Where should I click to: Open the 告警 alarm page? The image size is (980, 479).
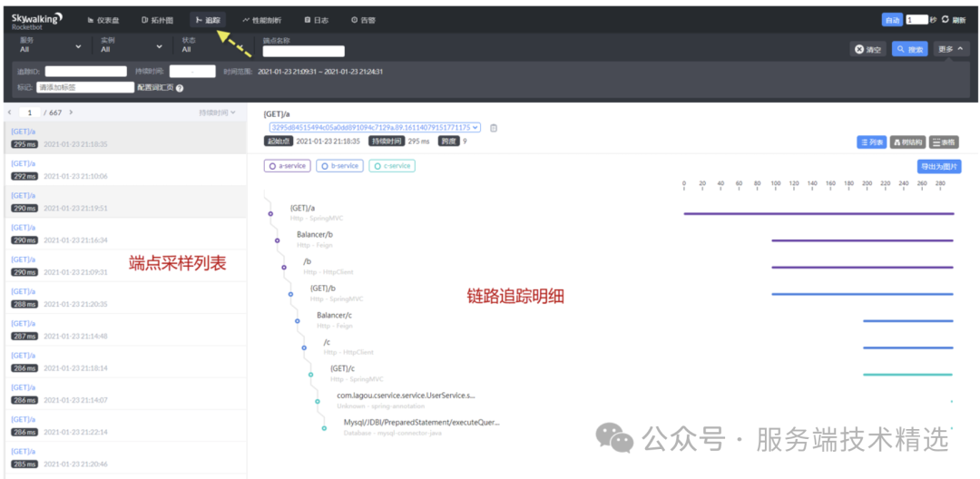click(x=363, y=20)
